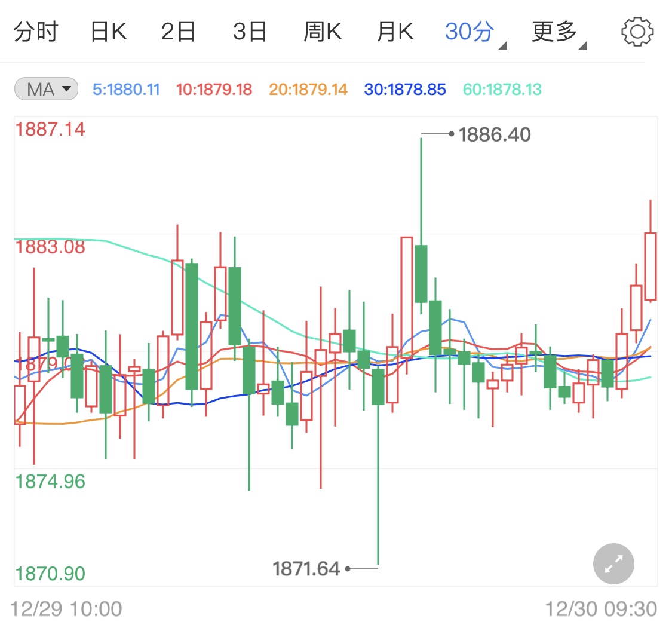Select the green candle with 1871.64 low wick

[378, 386]
